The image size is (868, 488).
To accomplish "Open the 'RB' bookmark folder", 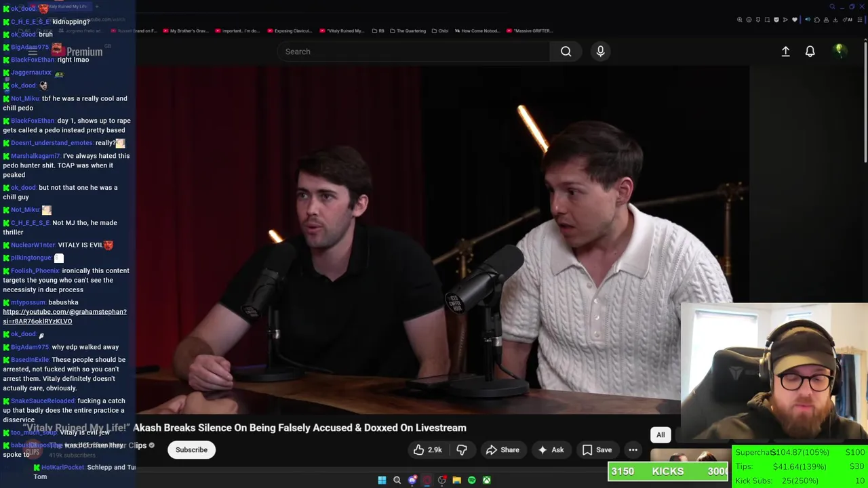I will [378, 30].
